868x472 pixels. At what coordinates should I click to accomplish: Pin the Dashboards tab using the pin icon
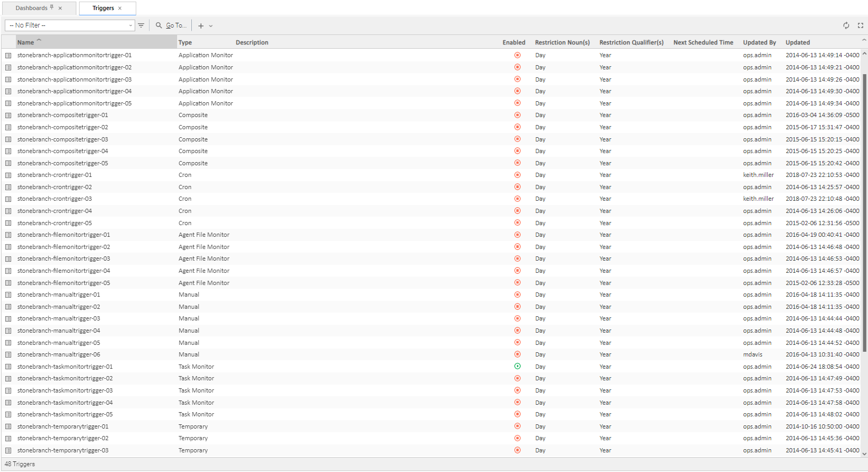coord(52,7)
